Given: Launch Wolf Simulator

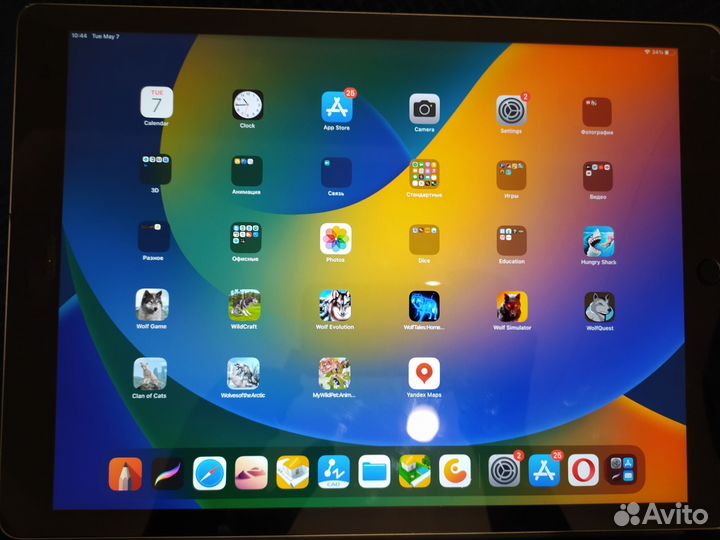Looking at the screenshot, I should click(x=512, y=307).
